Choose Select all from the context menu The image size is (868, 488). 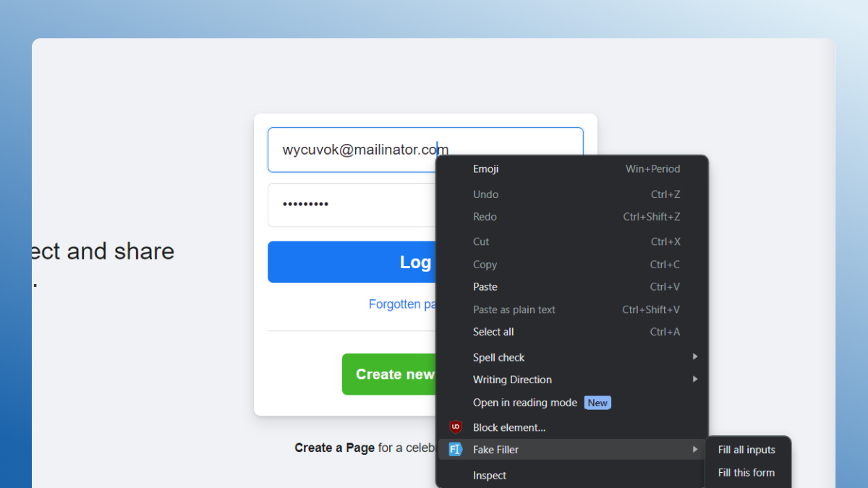(493, 332)
